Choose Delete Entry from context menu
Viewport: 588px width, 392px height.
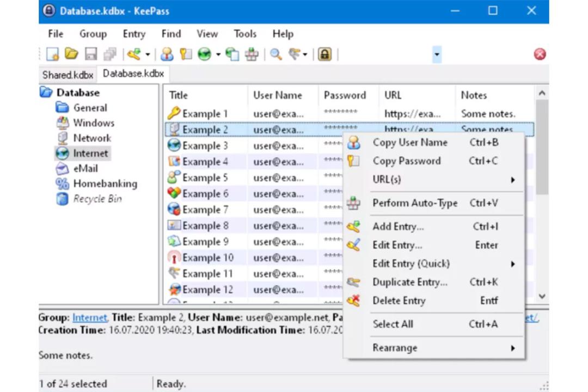[x=433, y=301]
